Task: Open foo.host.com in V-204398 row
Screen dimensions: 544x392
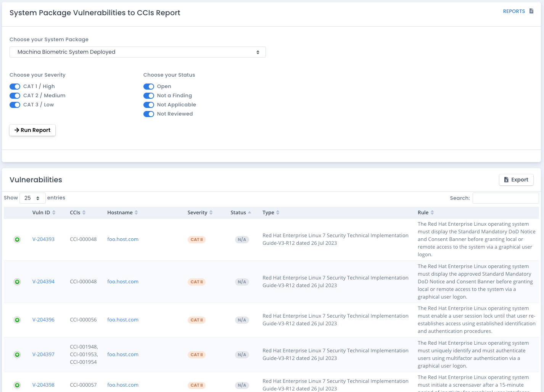Action: pyautogui.click(x=123, y=385)
